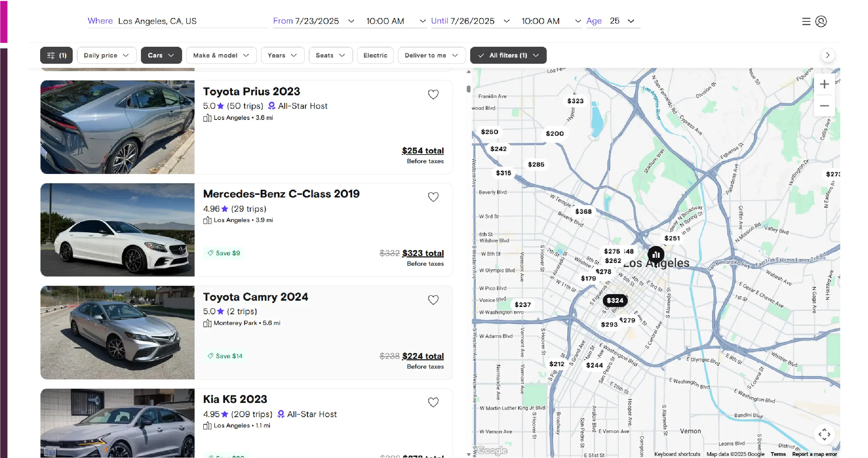Select the $237 price marker on map
The width and height of the screenshot is (868, 458).
tap(523, 305)
